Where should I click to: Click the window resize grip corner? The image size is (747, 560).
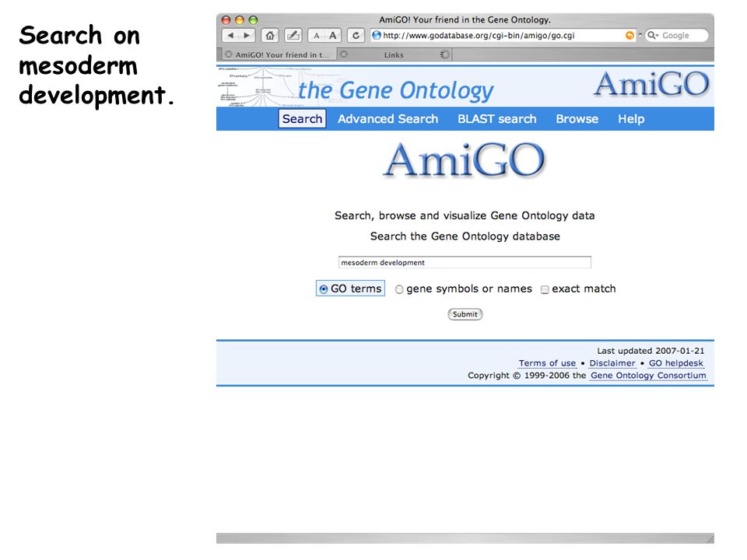click(x=710, y=538)
